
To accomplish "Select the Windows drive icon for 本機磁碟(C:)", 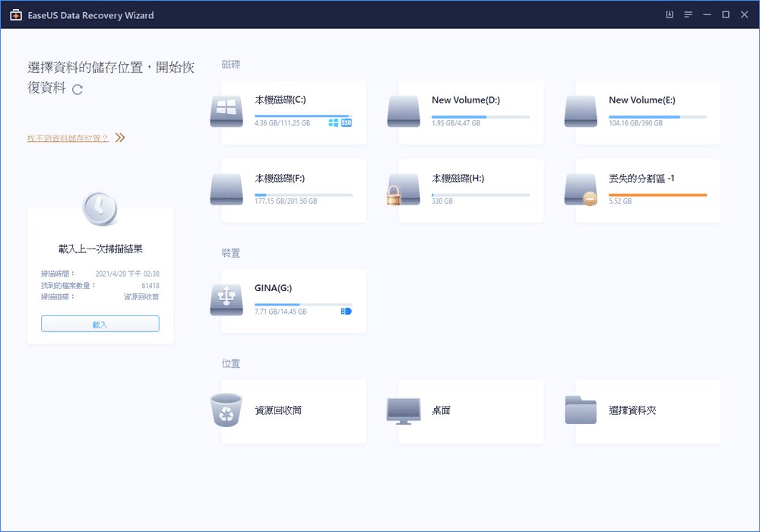I will point(226,112).
